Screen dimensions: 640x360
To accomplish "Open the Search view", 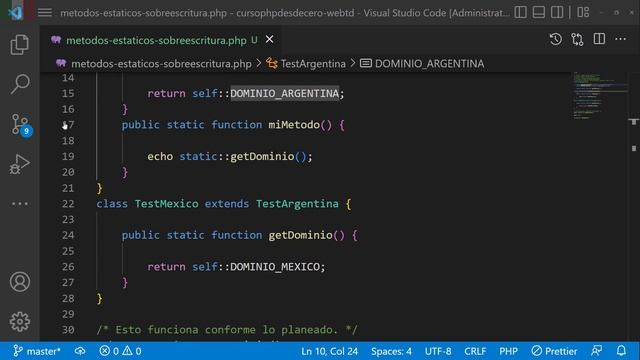I will click(20, 84).
